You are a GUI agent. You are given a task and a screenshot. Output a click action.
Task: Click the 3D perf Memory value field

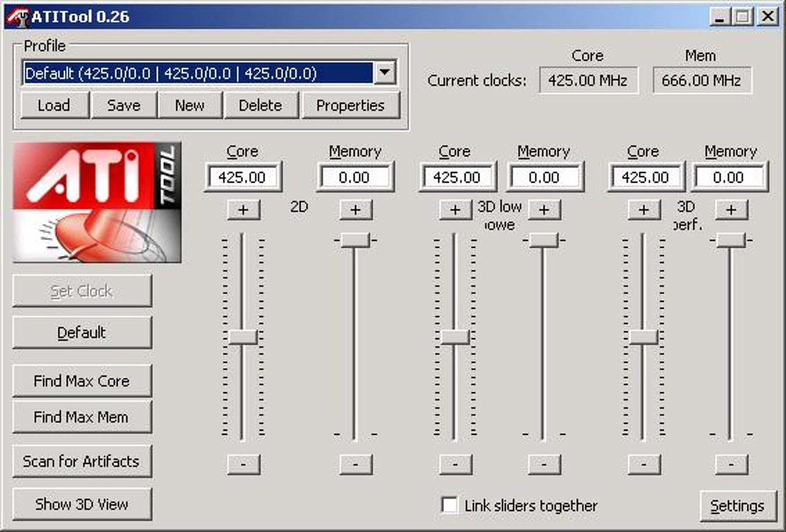tap(730, 177)
